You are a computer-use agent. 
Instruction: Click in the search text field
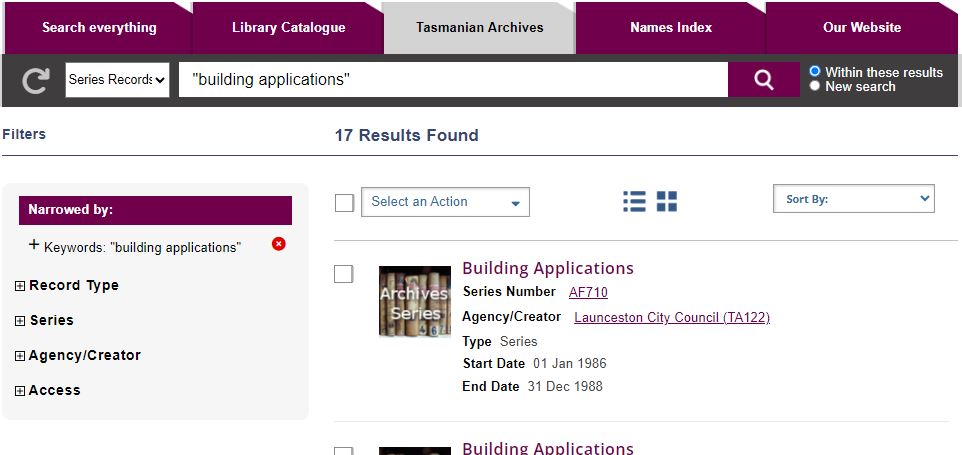point(453,80)
